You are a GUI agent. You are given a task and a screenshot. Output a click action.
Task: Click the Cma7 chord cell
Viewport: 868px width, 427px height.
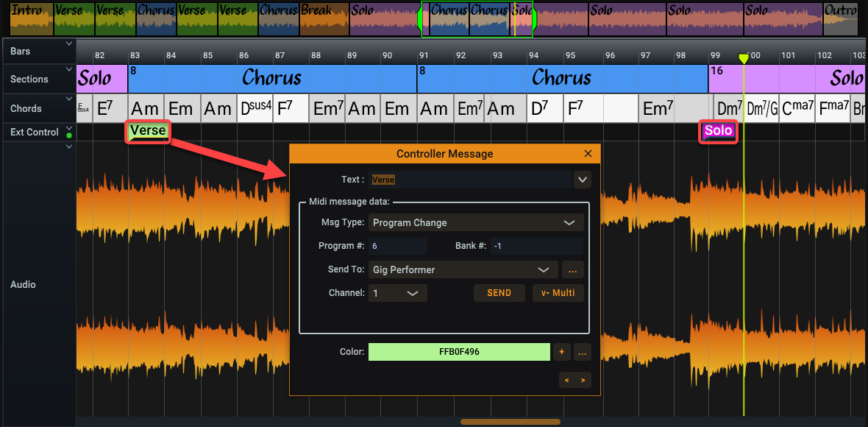pyautogui.click(x=797, y=108)
